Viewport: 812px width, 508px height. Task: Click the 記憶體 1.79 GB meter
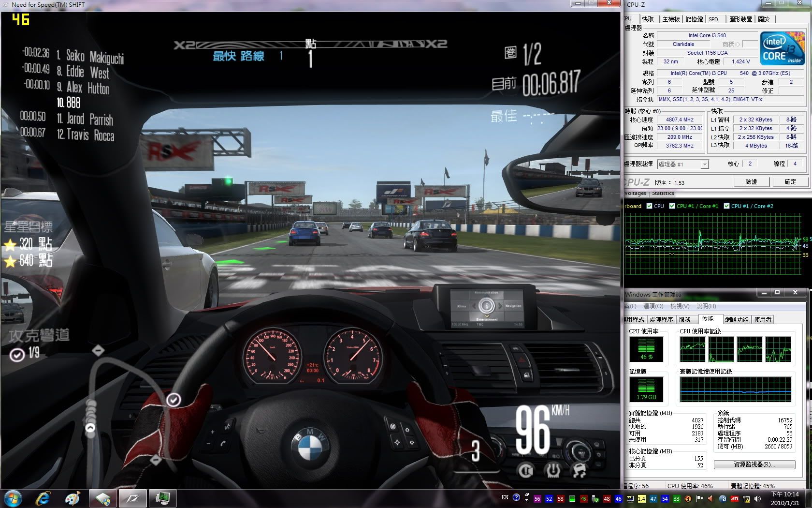click(646, 389)
